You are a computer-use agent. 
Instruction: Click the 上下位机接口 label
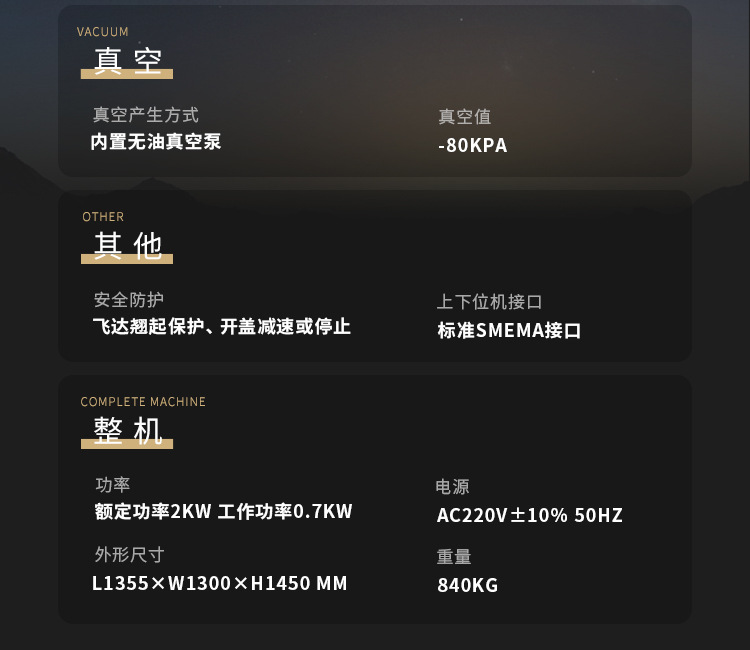(x=489, y=302)
